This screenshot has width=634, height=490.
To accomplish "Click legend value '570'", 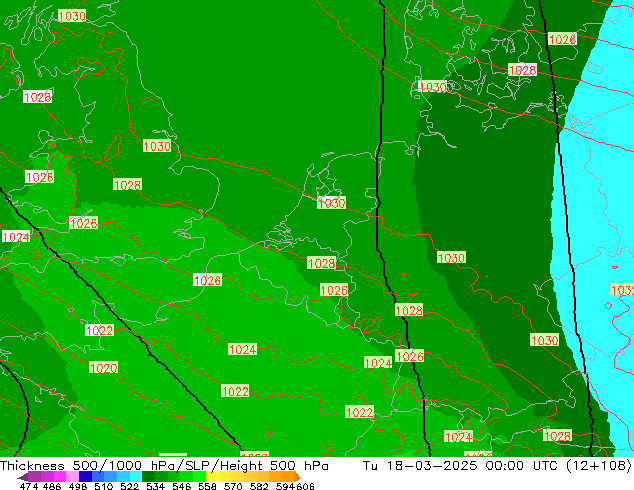I will tap(233, 486).
